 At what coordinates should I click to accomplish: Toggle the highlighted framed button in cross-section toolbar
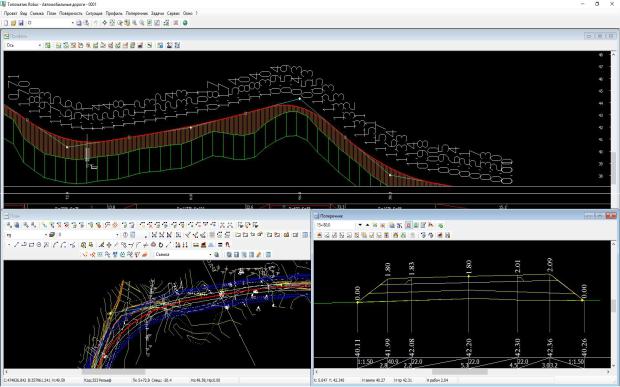click(x=408, y=225)
